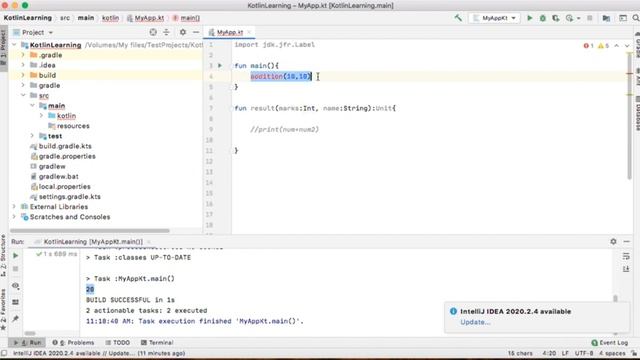The image size is (640, 360).
Task: Expand the gradle folder
Action: click(23, 85)
